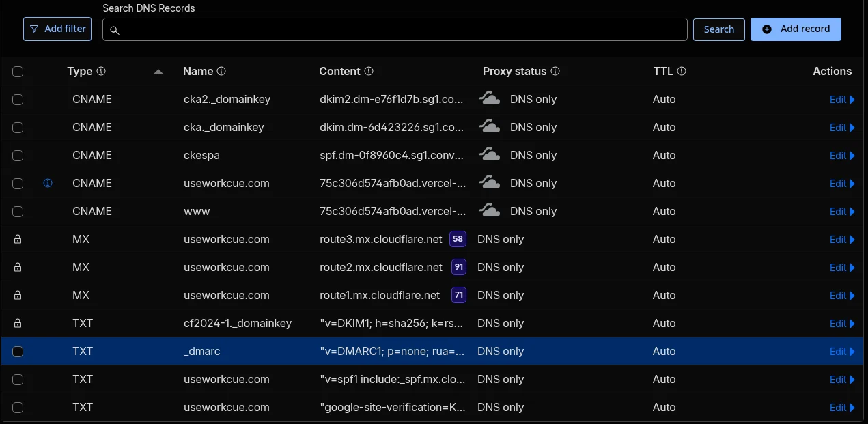
Task: Open info icon next to Content header
Action: (x=369, y=71)
